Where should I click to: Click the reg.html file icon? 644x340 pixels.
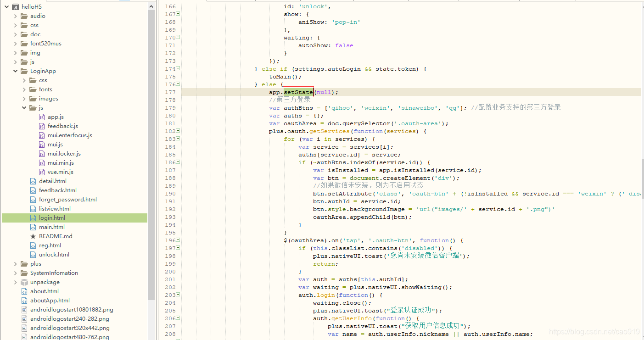[x=33, y=245]
